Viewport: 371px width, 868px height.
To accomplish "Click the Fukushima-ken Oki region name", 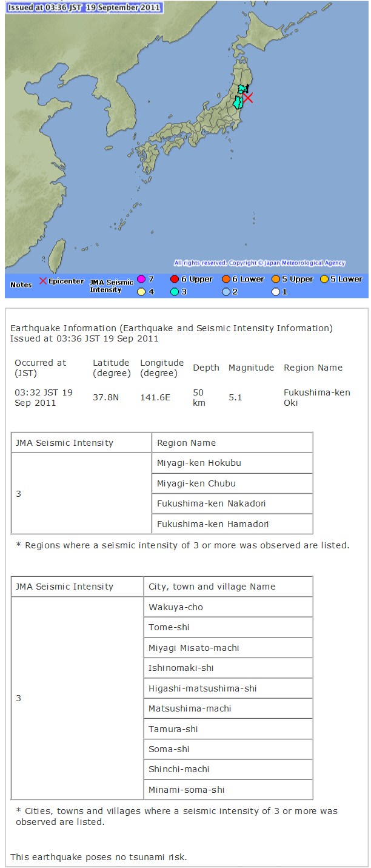I will [x=316, y=397].
